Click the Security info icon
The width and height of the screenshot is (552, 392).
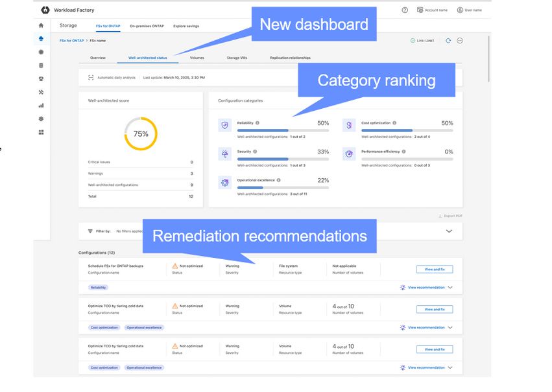(x=255, y=152)
